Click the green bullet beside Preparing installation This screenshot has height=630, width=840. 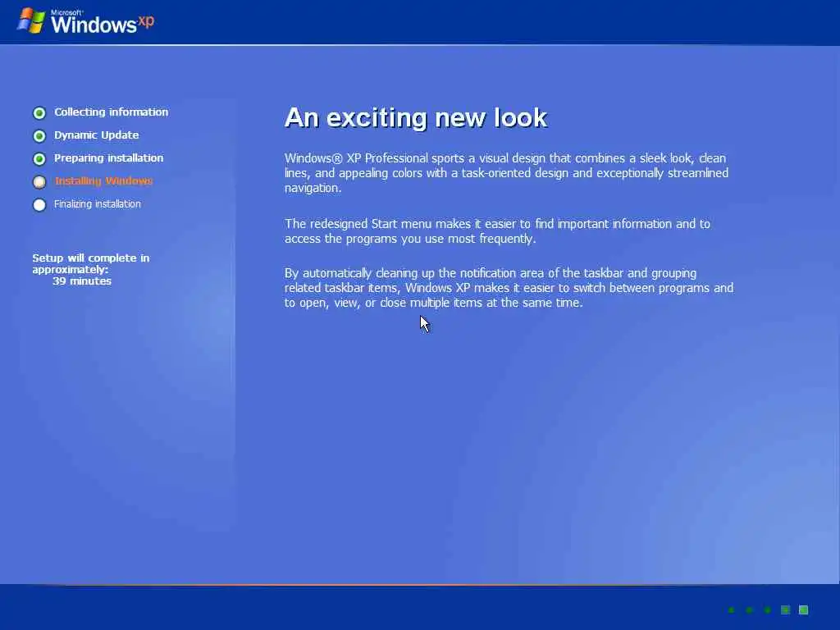click(39, 158)
